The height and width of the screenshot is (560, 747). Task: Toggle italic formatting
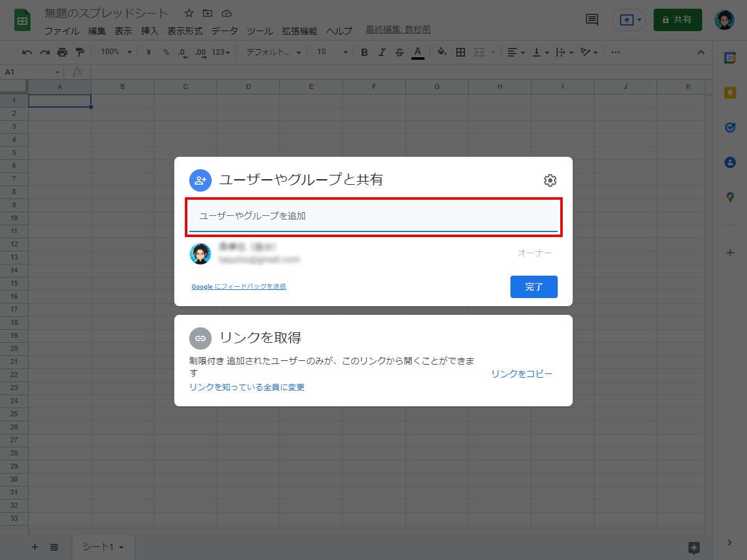pos(382,52)
